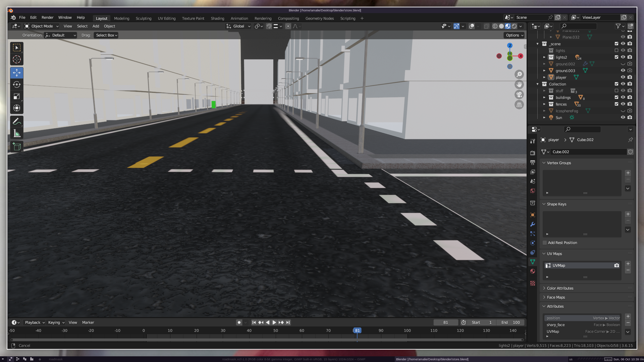The width and height of the screenshot is (644, 362).
Task: Enable the Add Rest Position checkbox
Action: coord(545,243)
